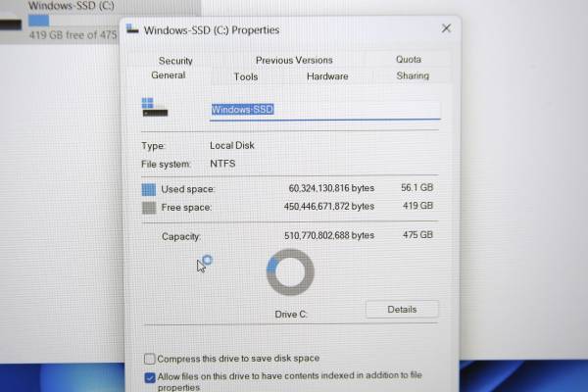The width and height of the screenshot is (588, 392).
Task: Switch to the Tools tab
Action: coord(246,76)
